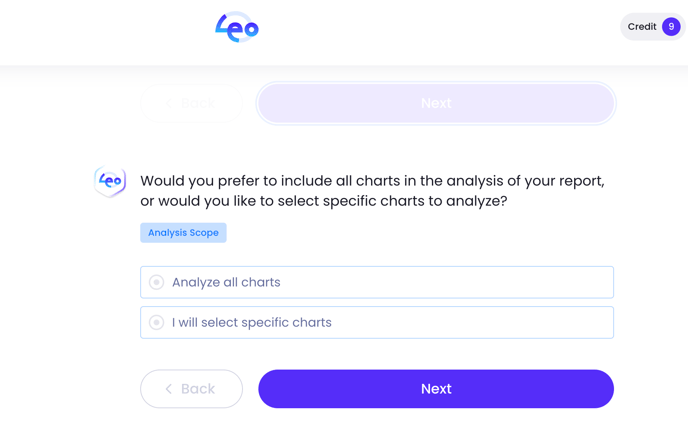Click the 'I will select specific charts' label text
Viewport: 688px width, 438px height.
pyautogui.click(x=252, y=322)
